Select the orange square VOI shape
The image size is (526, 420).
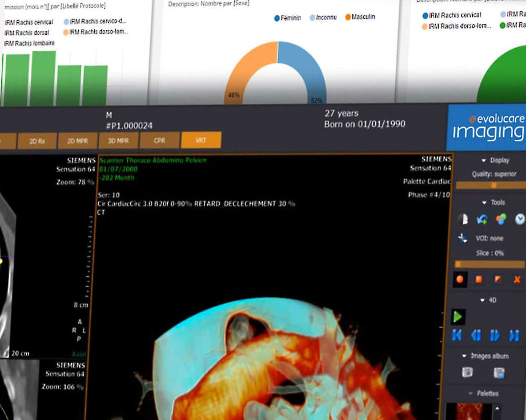479,279
